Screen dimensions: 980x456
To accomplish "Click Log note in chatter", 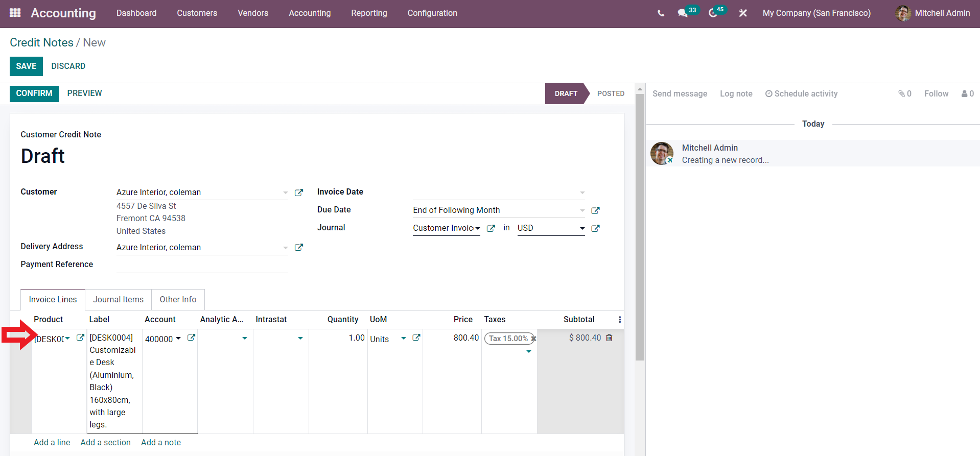I will (x=736, y=93).
